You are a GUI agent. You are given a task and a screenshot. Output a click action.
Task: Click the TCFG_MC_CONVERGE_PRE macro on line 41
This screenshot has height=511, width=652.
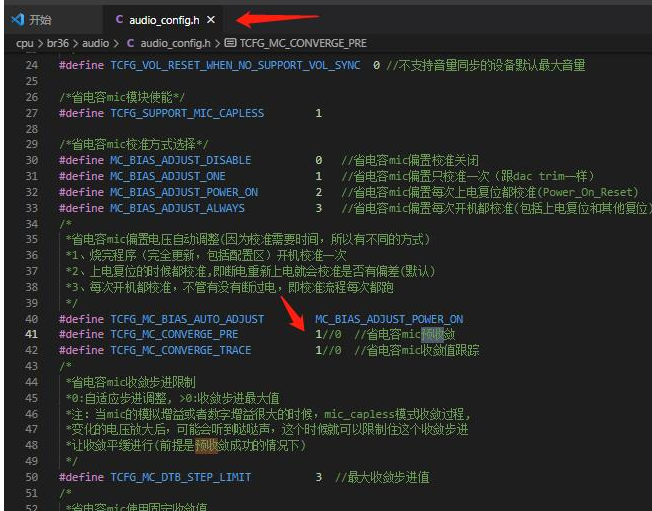coord(174,334)
